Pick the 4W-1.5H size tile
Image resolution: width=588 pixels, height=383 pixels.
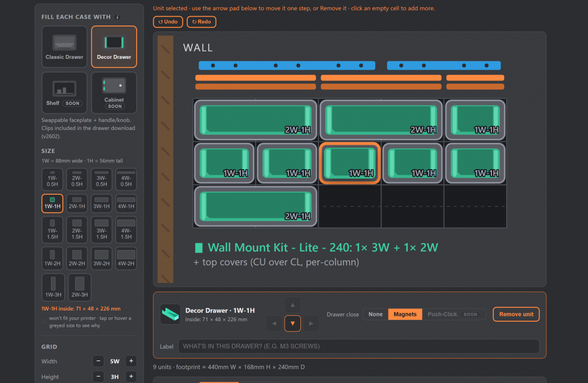coord(126,230)
